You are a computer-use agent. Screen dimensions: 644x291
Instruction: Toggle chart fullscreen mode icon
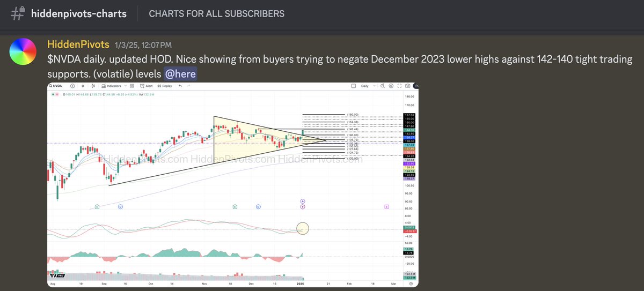(399, 86)
